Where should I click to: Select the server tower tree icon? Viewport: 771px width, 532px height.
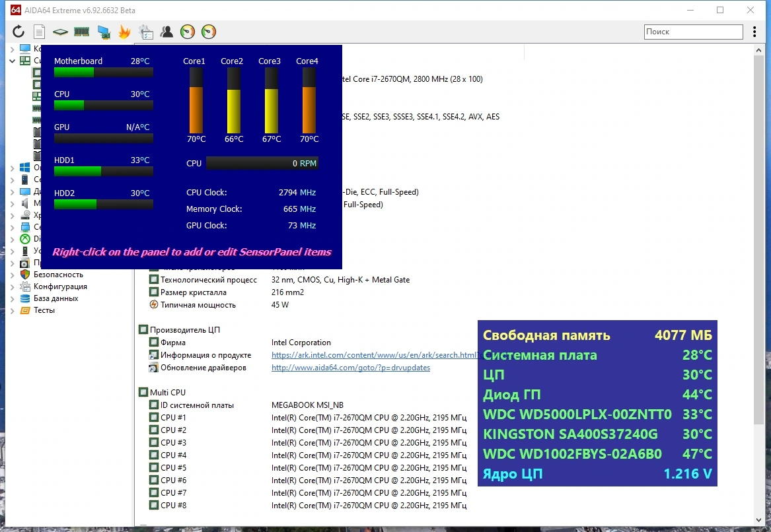[x=24, y=180]
